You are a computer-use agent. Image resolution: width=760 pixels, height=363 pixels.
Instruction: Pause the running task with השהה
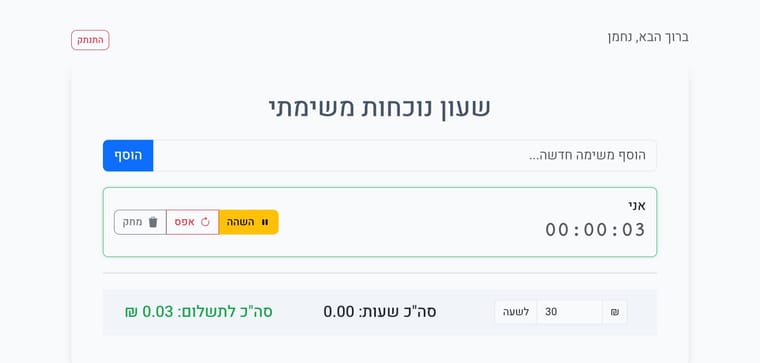249,222
